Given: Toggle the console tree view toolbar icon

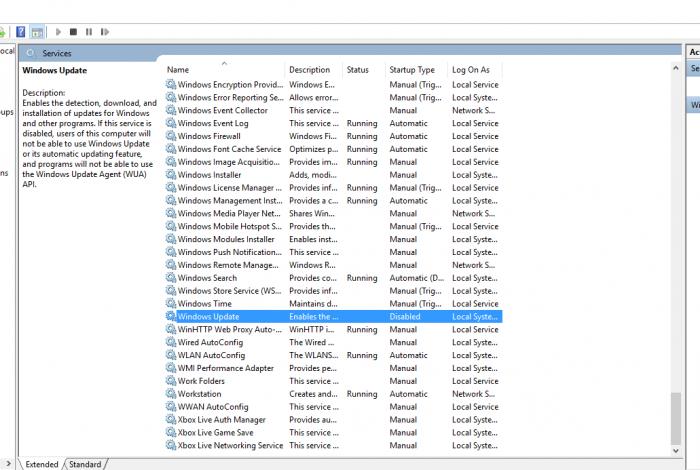Looking at the screenshot, I should coord(38,32).
